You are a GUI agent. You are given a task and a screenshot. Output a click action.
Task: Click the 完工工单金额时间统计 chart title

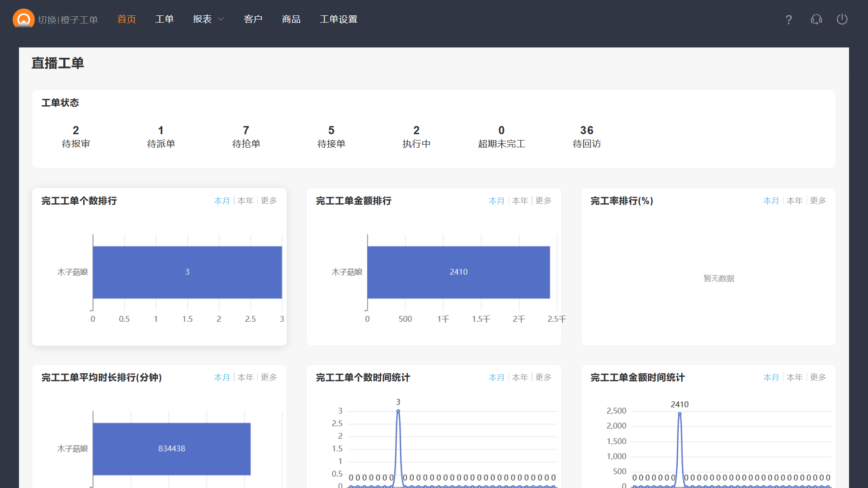[637, 378]
